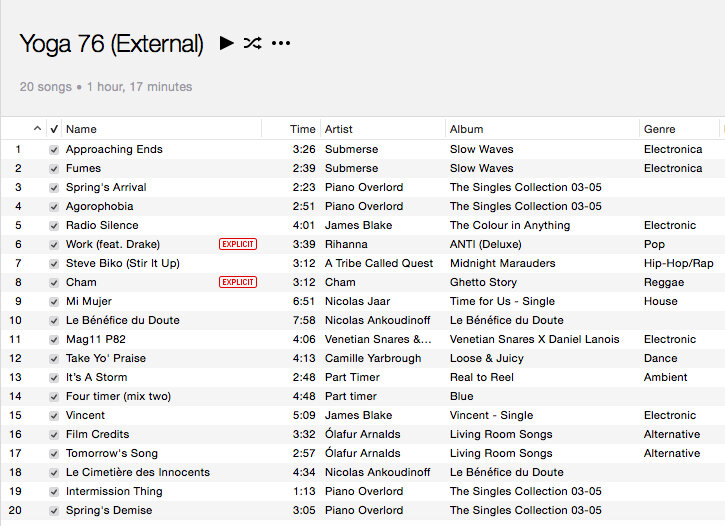
Task: Uncheck the Fumes checkbox
Action: [54, 169]
